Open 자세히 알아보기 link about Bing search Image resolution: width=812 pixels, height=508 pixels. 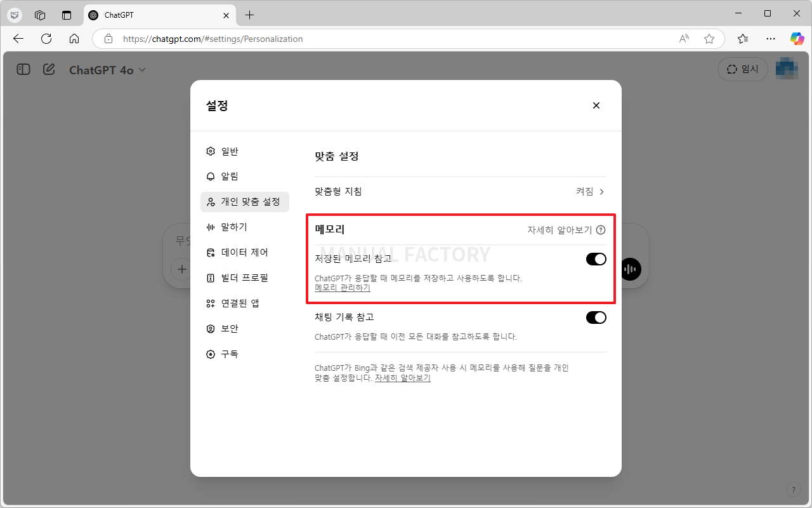(403, 378)
